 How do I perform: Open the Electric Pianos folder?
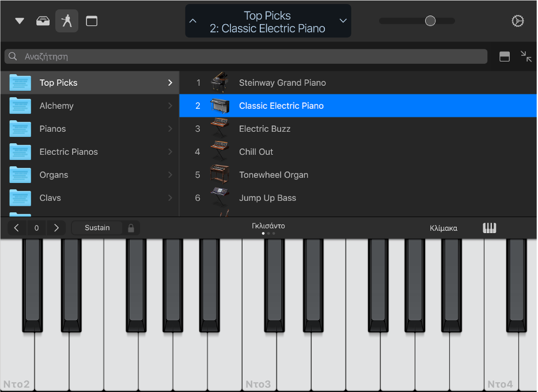point(90,151)
